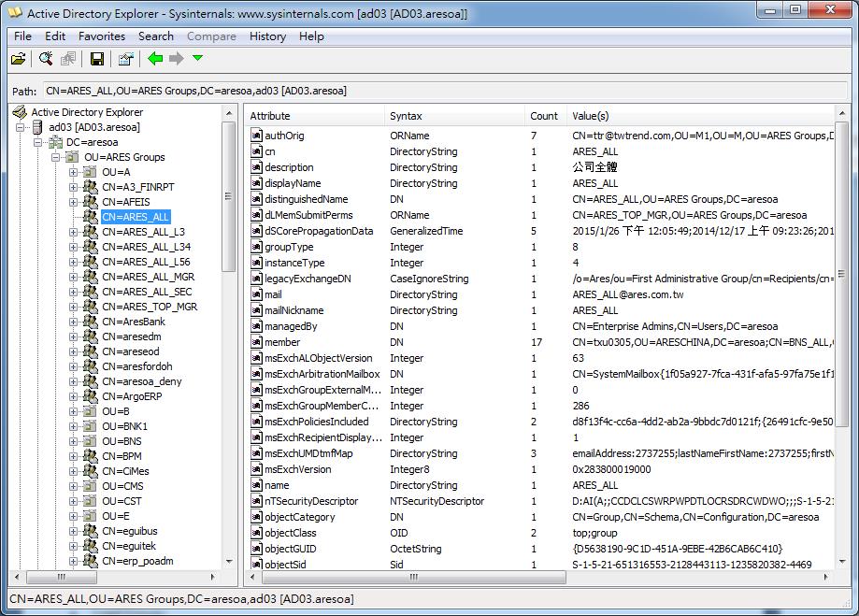Sort by the Count column header
The width and height of the screenshot is (859, 616).
pos(545,116)
